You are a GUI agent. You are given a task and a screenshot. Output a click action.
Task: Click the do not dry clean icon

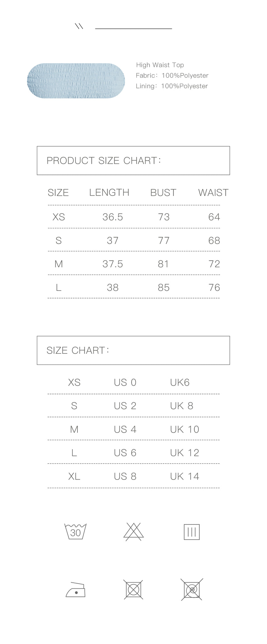192,590
